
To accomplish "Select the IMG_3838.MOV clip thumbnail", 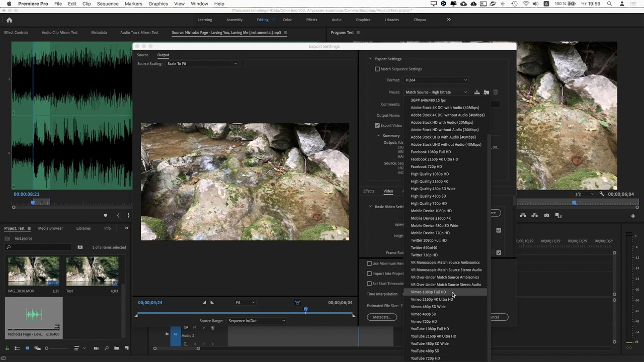I will (x=34, y=271).
